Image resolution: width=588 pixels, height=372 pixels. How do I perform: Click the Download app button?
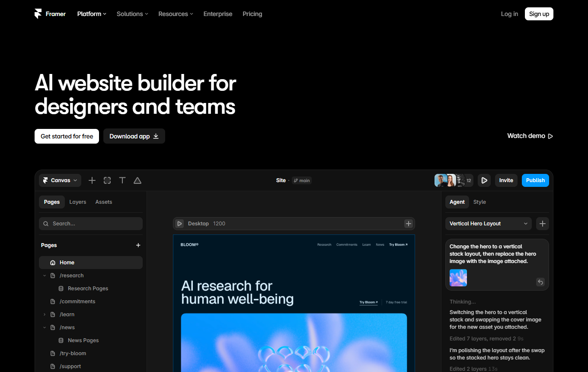pyautogui.click(x=134, y=136)
